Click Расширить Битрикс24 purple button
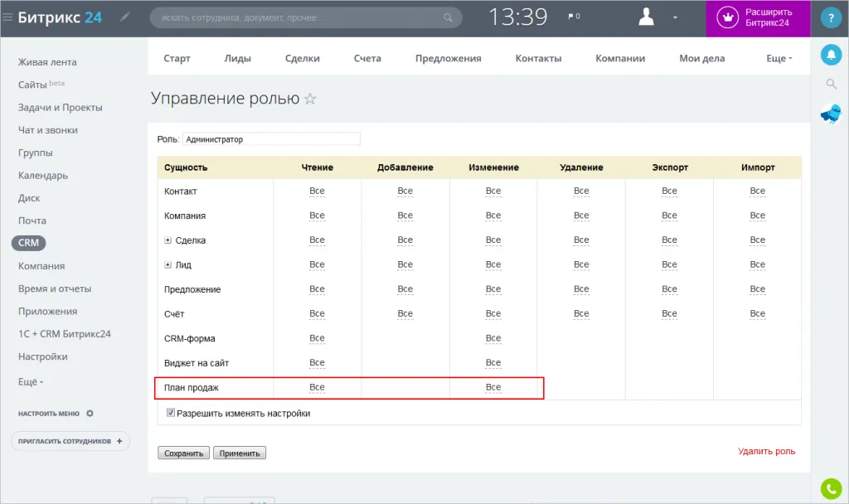 point(758,18)
